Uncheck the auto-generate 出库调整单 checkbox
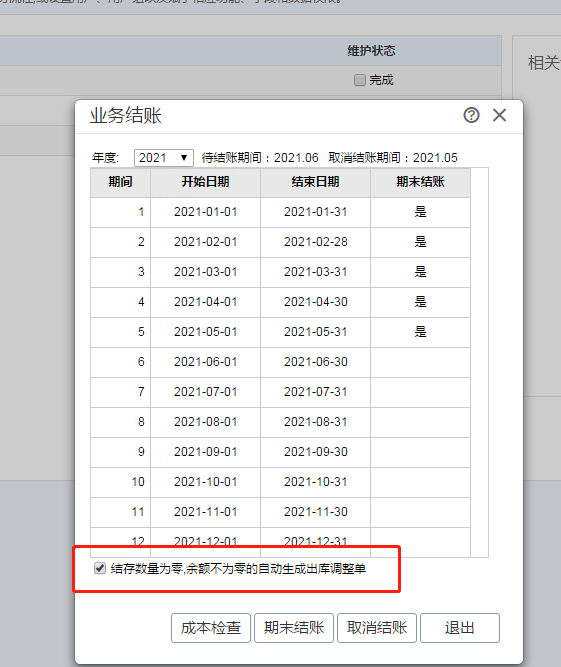Screen dimensions: 561x667 pyautogui.click(x=100, y=568)
